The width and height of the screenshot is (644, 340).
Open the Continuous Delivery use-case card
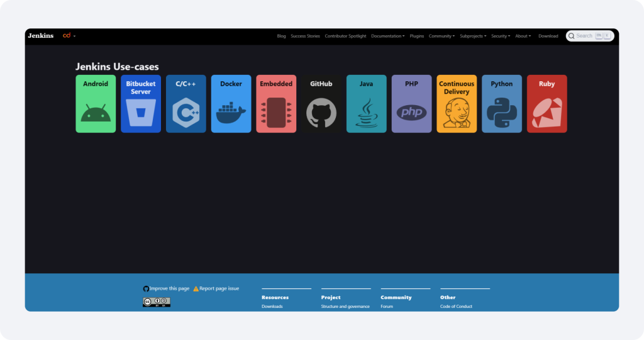457,104
